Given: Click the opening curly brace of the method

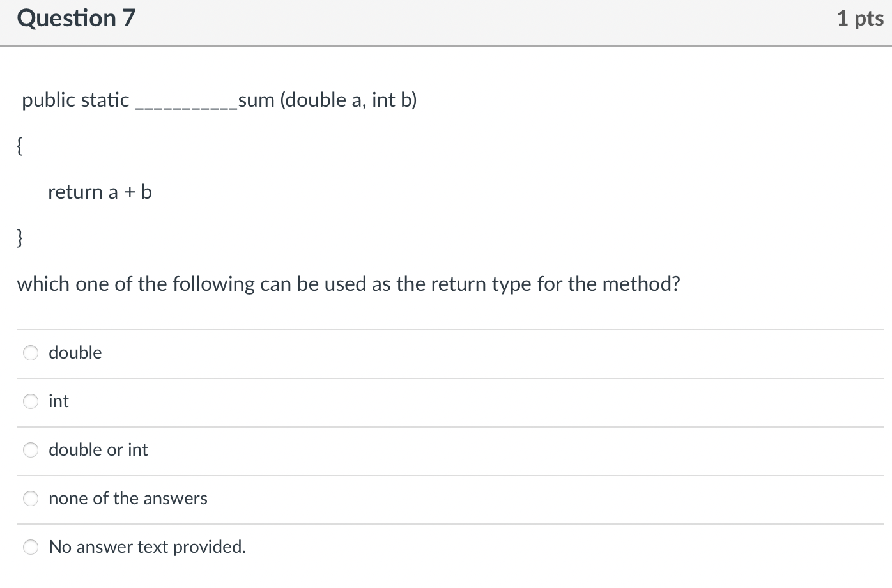Looking at the screenshot, I should 20,146.
